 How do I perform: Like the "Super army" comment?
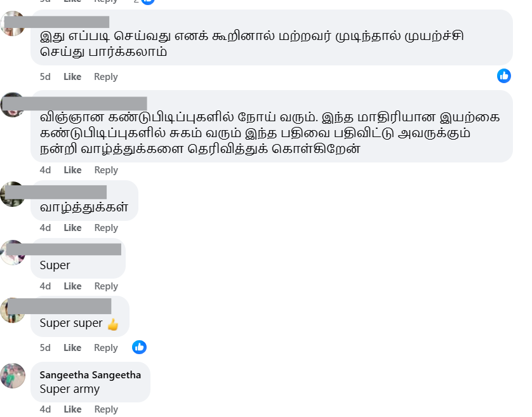72,409
